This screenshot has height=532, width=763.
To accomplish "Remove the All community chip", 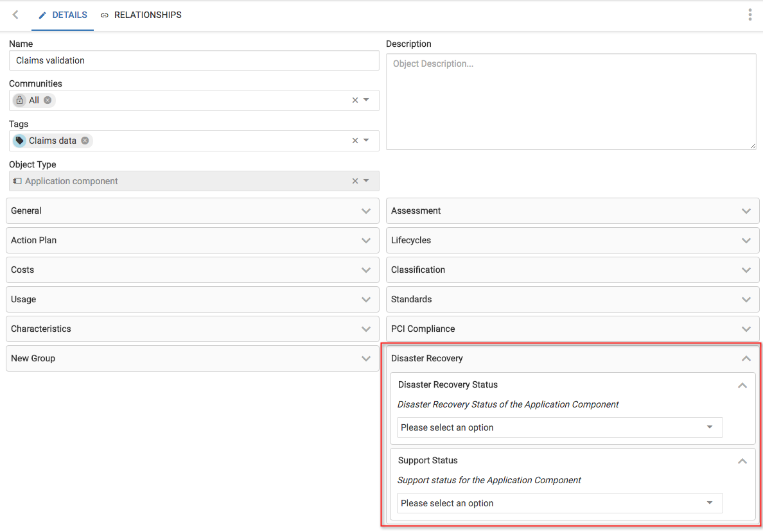I will [48, 100].
